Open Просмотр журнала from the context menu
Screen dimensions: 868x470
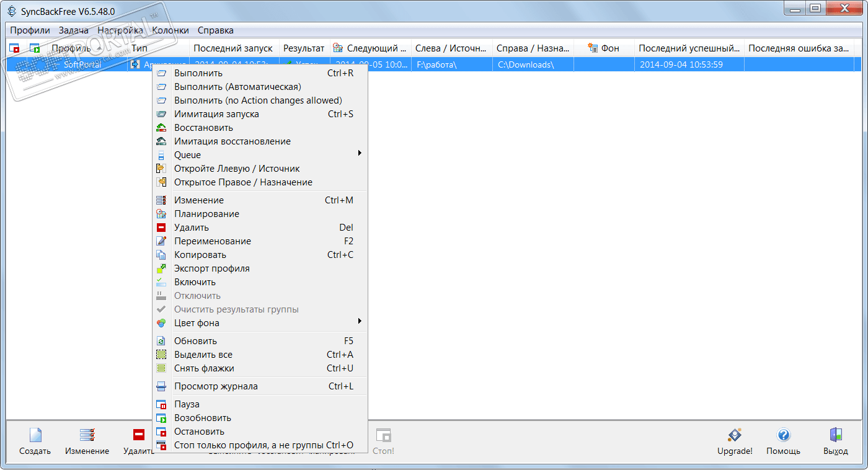pos(260,386)
